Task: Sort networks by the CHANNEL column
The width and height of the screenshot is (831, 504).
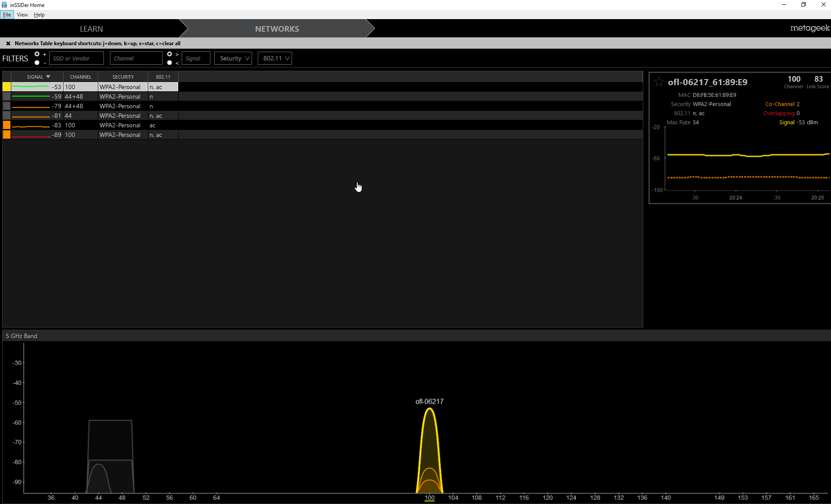Action: (x=80, y=76)
